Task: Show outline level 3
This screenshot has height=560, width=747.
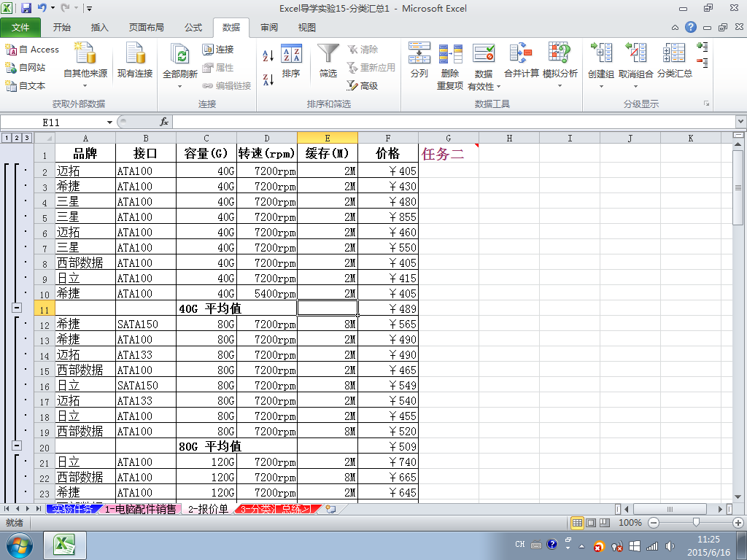Action: 27,138
